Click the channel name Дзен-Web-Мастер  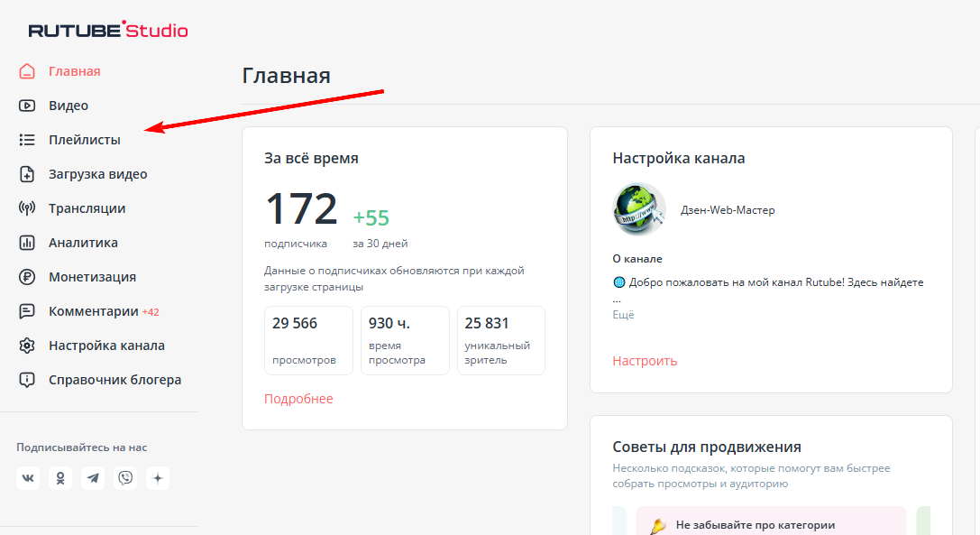click(x=728, y=210)
